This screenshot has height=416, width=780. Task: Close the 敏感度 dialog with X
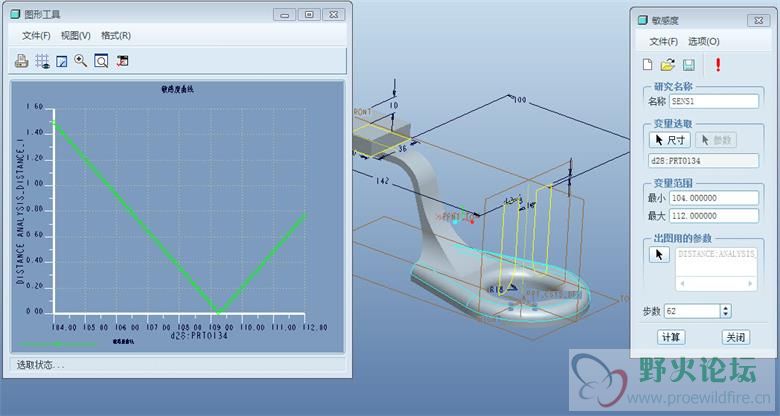tap(759, 20)
